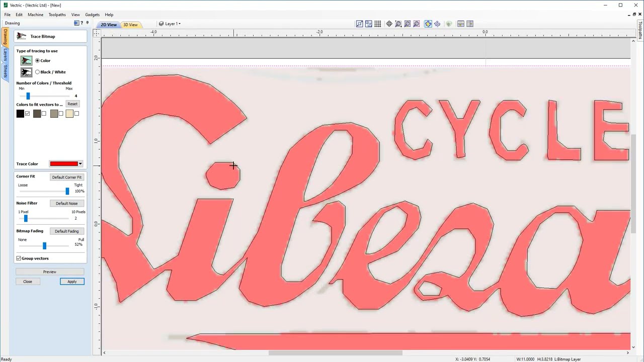Select the Color tracing radio button

pyautogui.click(x=37, y=61)
